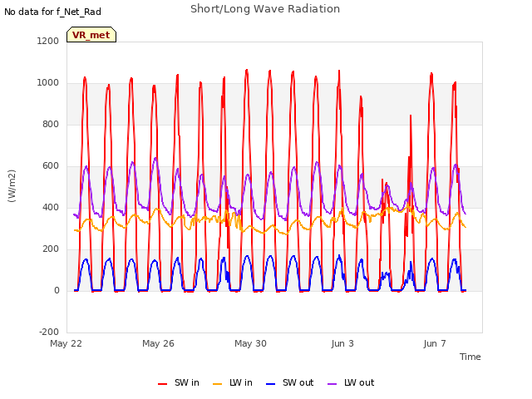Click the 800 y-axis tick label
The width and height of the screenshot is (532, 399).
point(51,124)
